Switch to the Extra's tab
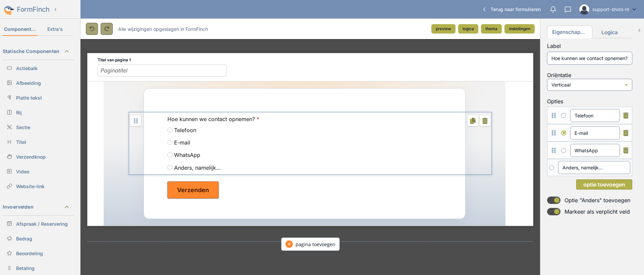The height and width of the screenshot is (275, 644). click(55, 29)
